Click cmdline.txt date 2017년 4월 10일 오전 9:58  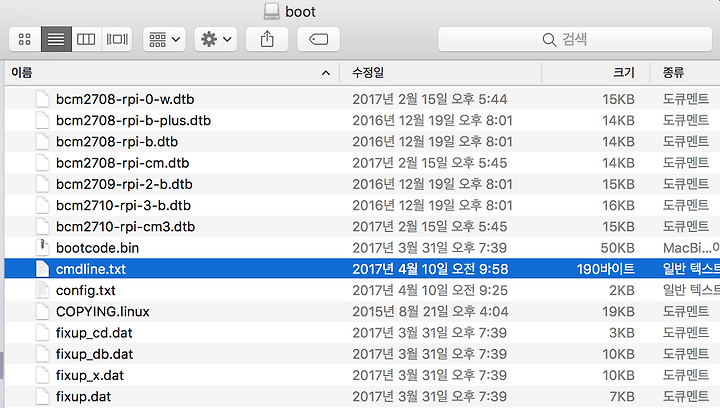point(430,269)
